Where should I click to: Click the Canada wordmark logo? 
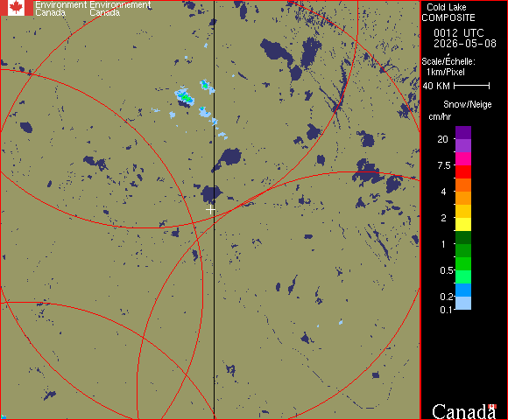(464, 411)
